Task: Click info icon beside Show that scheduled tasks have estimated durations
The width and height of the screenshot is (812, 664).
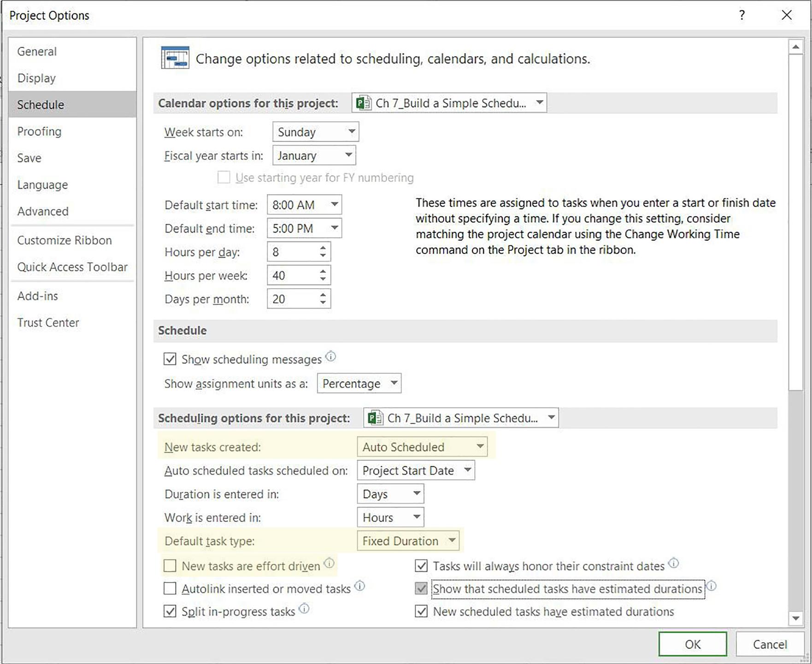Action: (712, 586)
